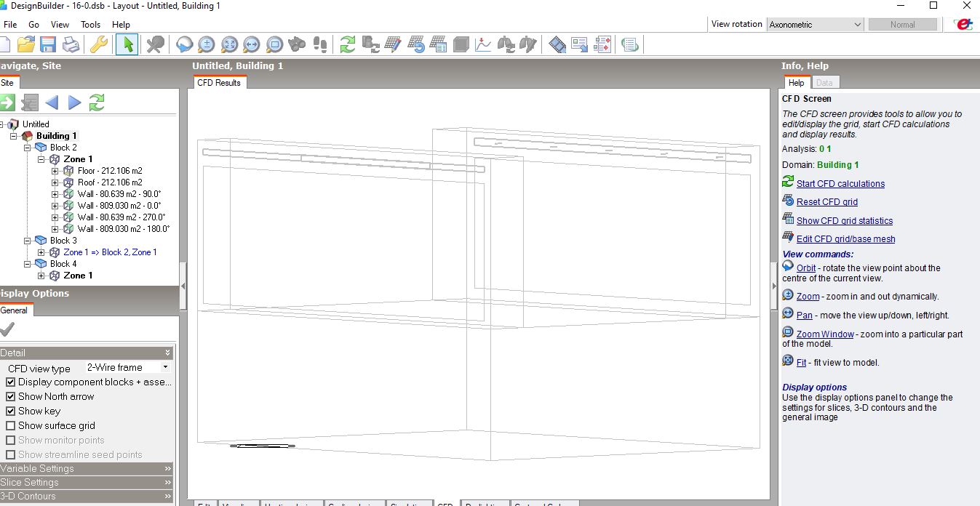Screen dimensions: 980x506
Task: Choose the Zoom Window toolbar icon
Action: (274, 44)
